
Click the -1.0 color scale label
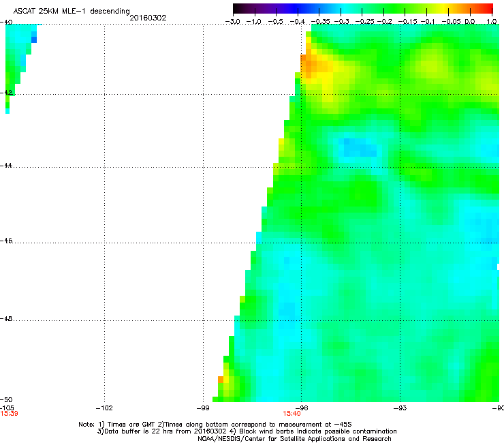pos(254,22)
